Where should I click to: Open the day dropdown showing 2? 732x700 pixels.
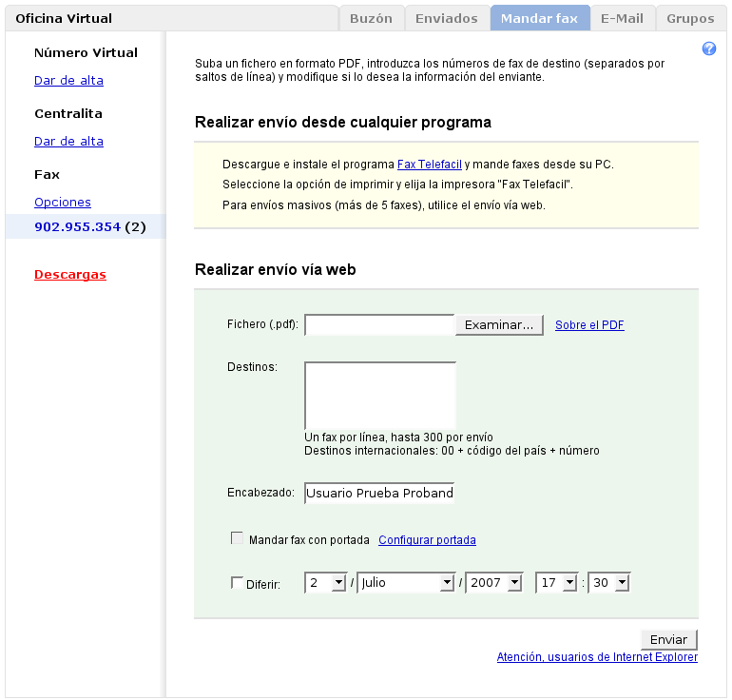pyautogui.click(x=325, y=583)
